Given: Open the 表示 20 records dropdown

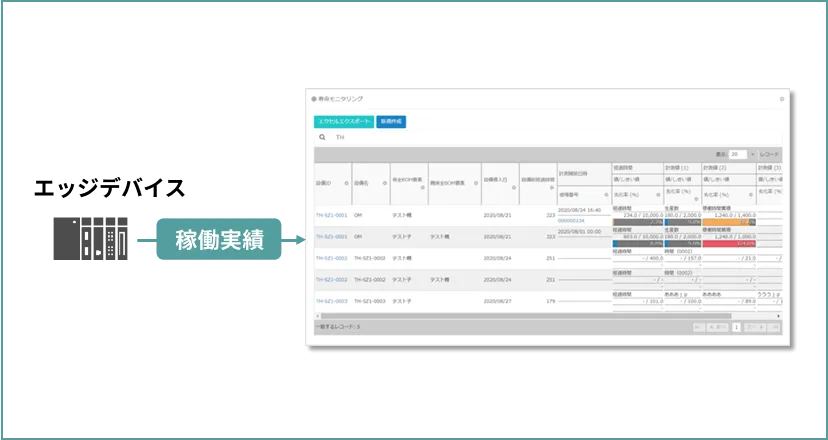Looking at the screenshot, I should click(x=737, y=154).
